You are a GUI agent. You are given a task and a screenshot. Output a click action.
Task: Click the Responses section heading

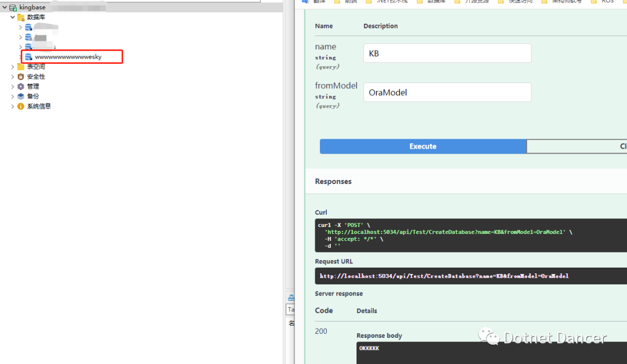(333, 182)
